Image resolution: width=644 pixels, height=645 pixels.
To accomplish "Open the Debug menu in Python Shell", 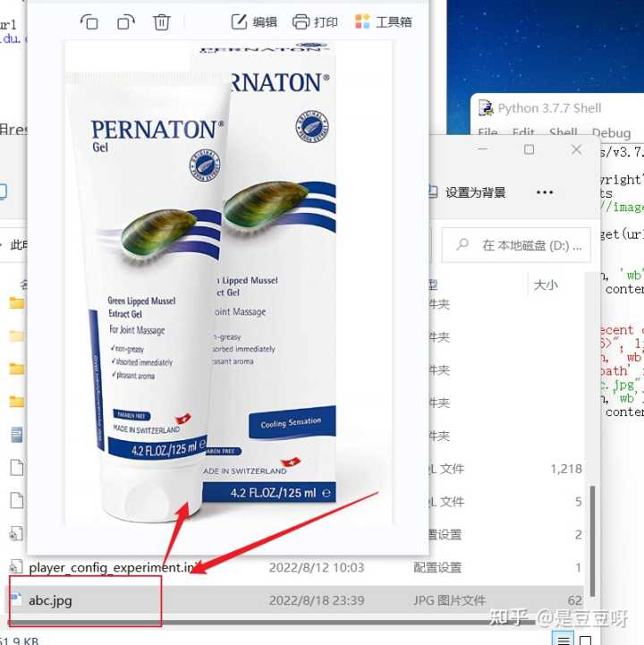I will point(611,132).
